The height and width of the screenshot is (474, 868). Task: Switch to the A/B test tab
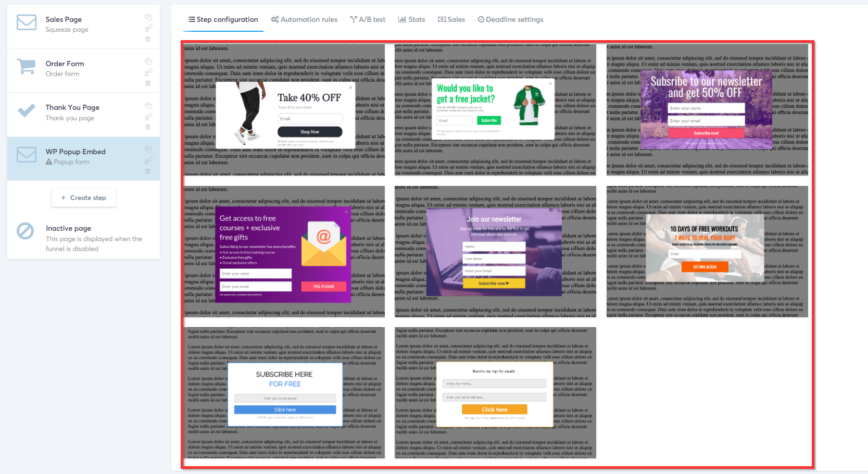pyautogui.click(x=368, y=19)
